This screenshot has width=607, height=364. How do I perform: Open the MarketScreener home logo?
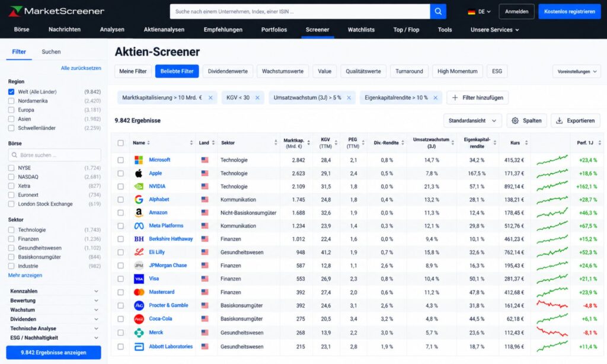click(x=56, y=11)
